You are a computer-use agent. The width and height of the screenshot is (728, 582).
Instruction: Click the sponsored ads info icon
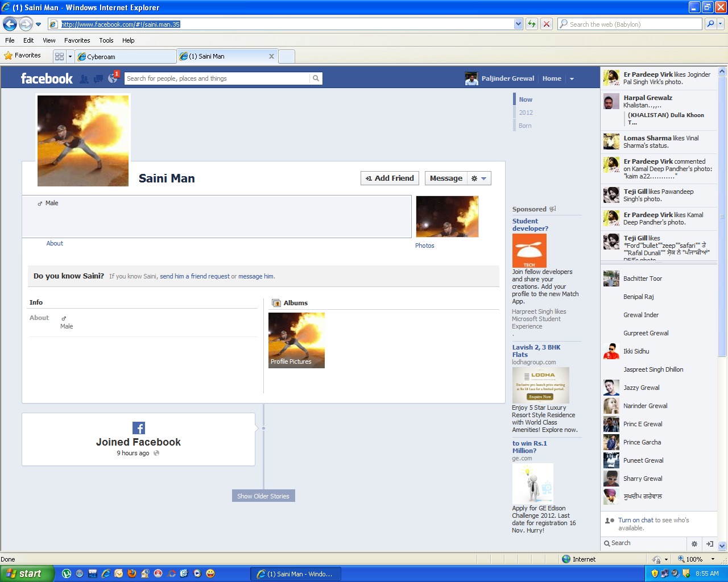[552, 209]
